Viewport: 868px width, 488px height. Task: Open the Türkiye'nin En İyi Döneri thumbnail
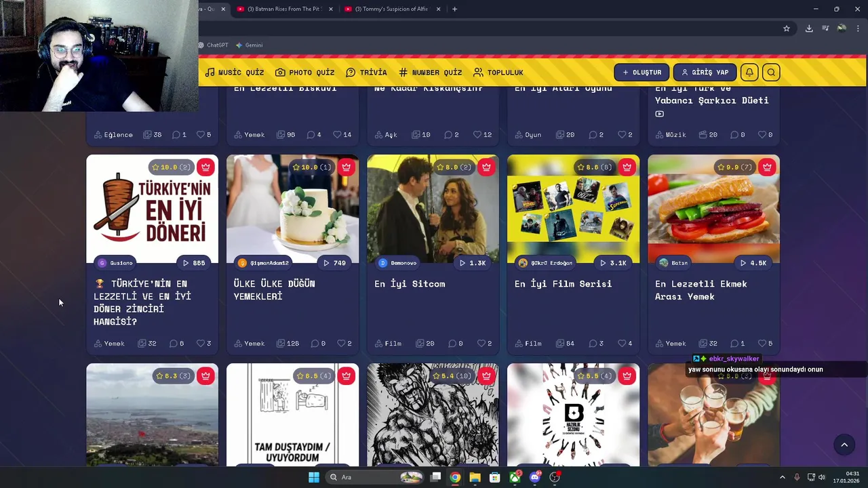tap(152, 209)
